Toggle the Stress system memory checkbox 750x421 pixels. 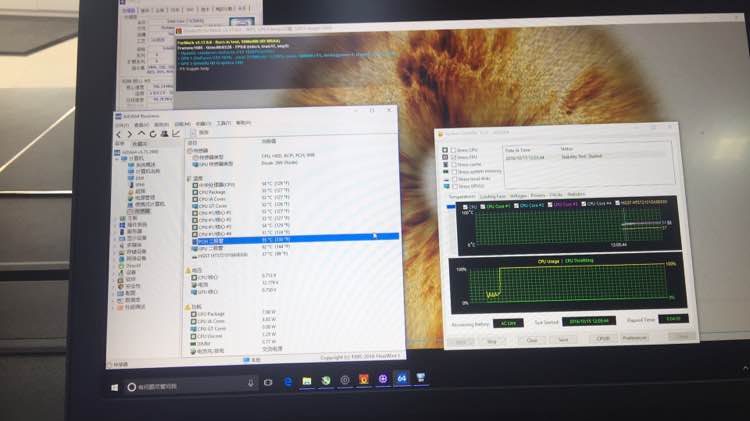[x=454, y=171]
